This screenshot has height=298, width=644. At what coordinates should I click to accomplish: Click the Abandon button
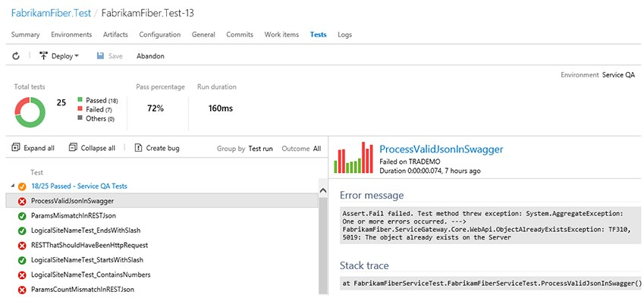click(x=150, y=56)
